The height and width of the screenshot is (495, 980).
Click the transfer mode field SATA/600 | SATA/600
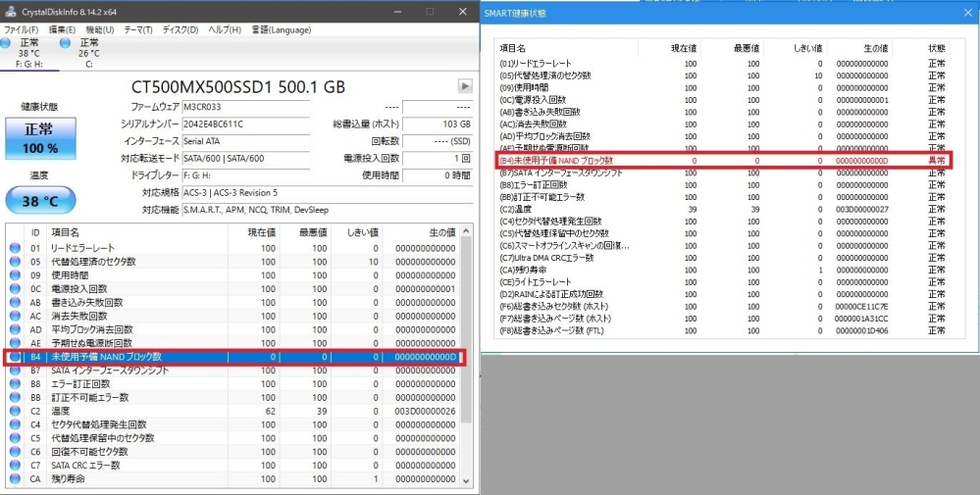(245, 159)
